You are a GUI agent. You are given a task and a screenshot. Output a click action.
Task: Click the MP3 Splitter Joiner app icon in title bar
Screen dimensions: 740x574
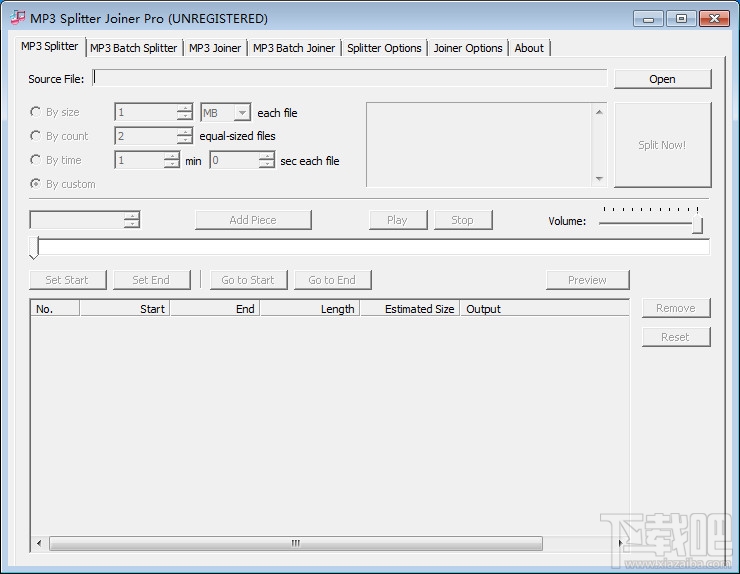click(17, 18)
